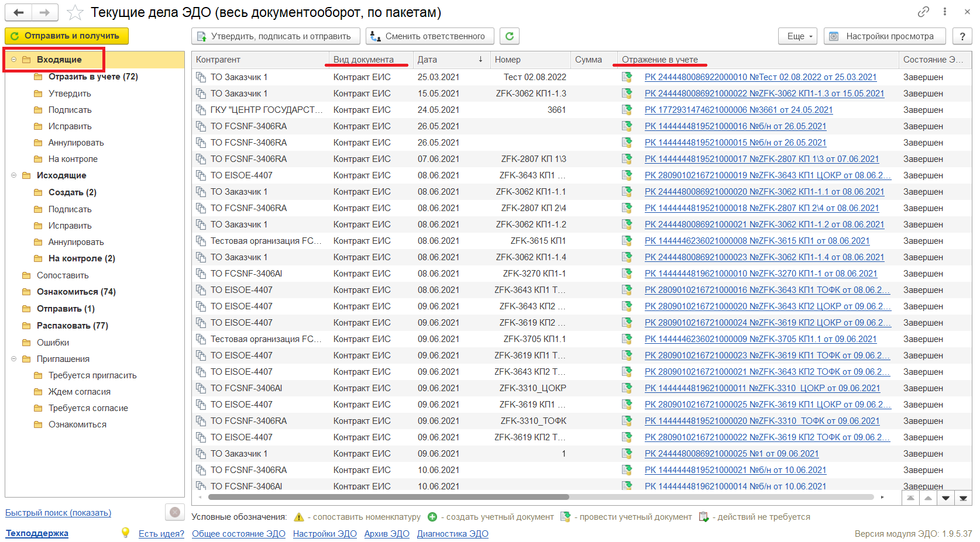Select Отразить в учете (72) folder
This screenshot has height=542, width=980.
(93, 77)
